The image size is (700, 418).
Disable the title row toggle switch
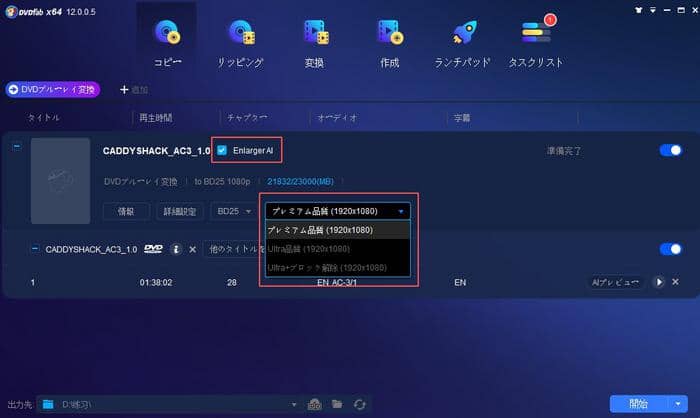pos(670,249)
